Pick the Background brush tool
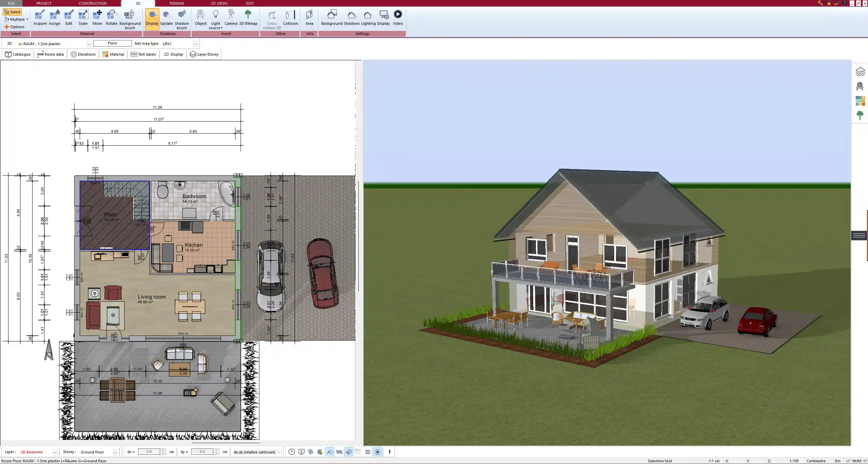This screenshot has height=464, width=868. click(130, 20)
